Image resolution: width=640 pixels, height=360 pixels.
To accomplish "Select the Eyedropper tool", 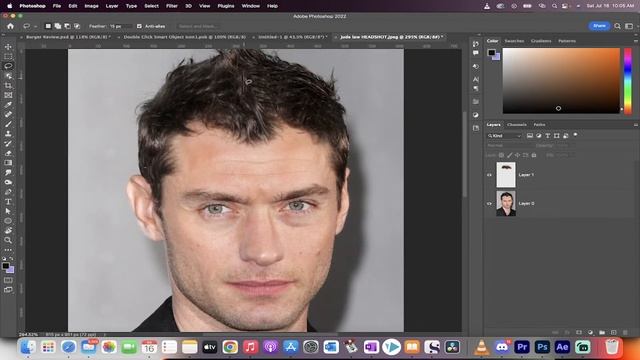I will tap(8, 105).
